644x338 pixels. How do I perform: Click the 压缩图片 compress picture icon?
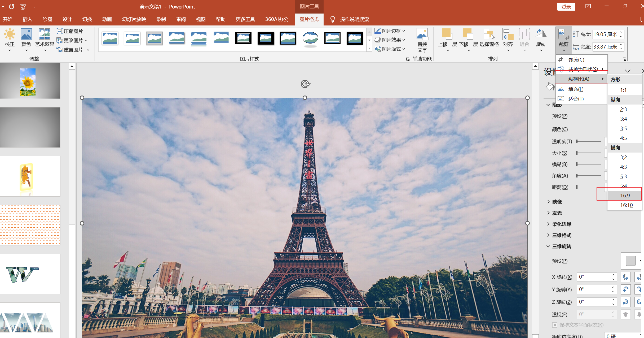pyautogui.click(x=60, y=31)
